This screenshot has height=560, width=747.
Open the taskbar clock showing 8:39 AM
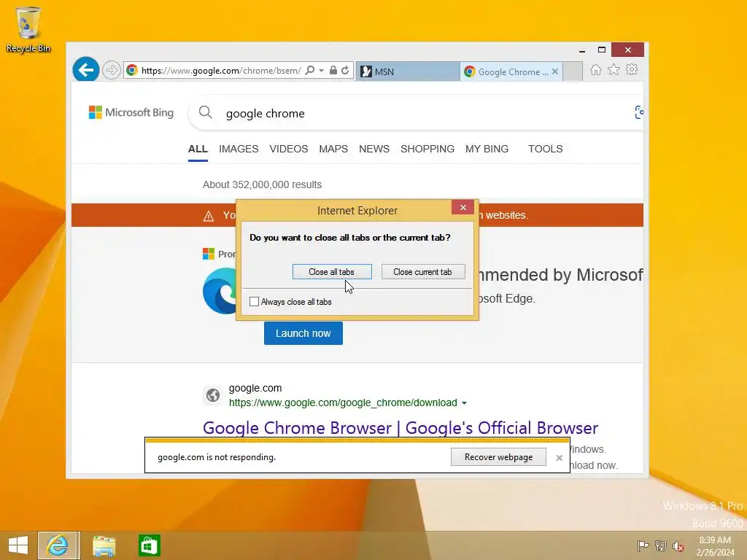[x=715, y=546]
